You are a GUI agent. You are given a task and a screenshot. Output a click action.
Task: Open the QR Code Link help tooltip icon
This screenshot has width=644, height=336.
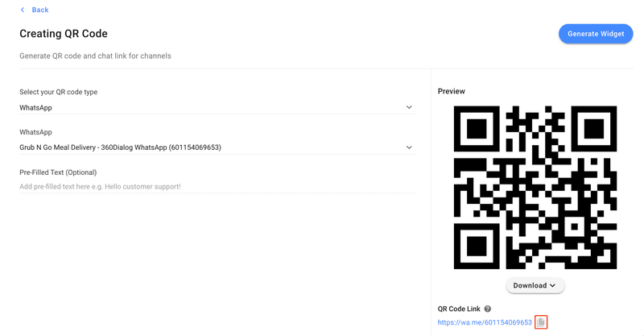coord(488,309)
